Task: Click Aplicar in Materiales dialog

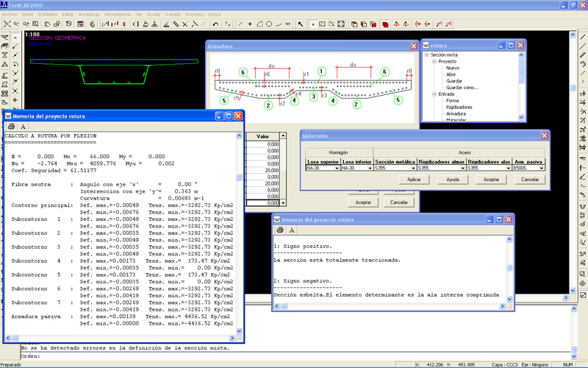Action: [x=413, y=180]
